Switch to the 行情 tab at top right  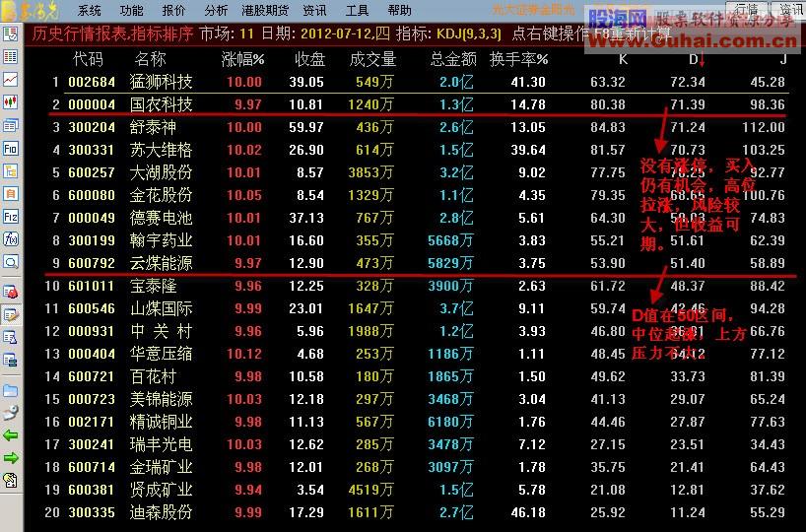[746, 9]
